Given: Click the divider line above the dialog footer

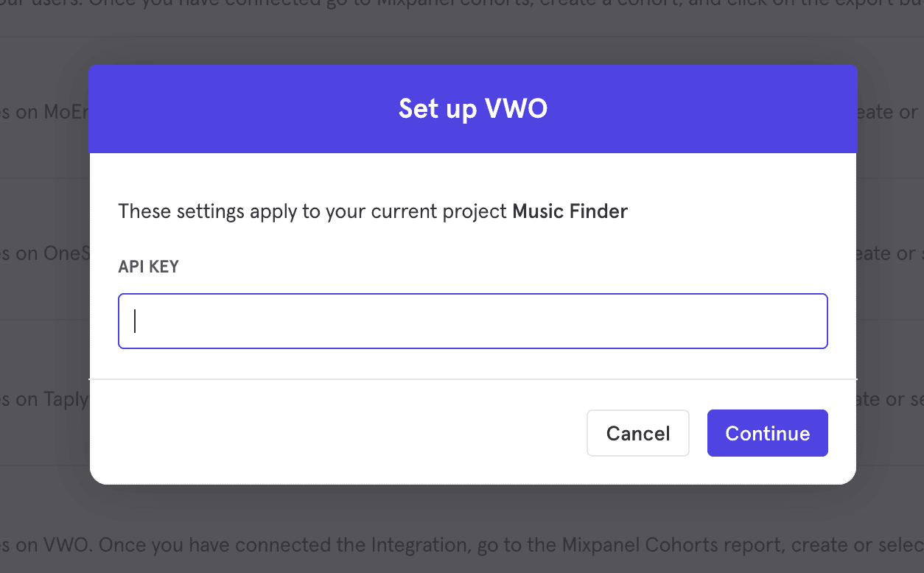Looking at the screenshot, I should [472, 379].
